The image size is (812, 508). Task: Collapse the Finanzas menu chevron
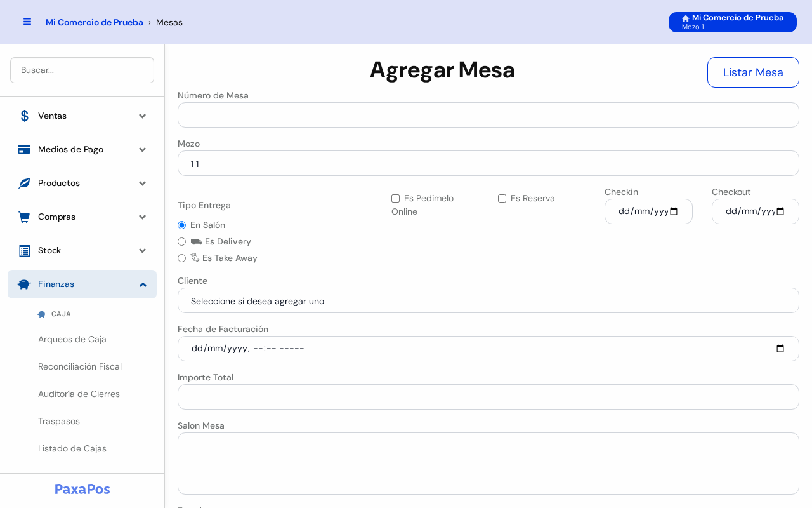(x=143, y=284)
